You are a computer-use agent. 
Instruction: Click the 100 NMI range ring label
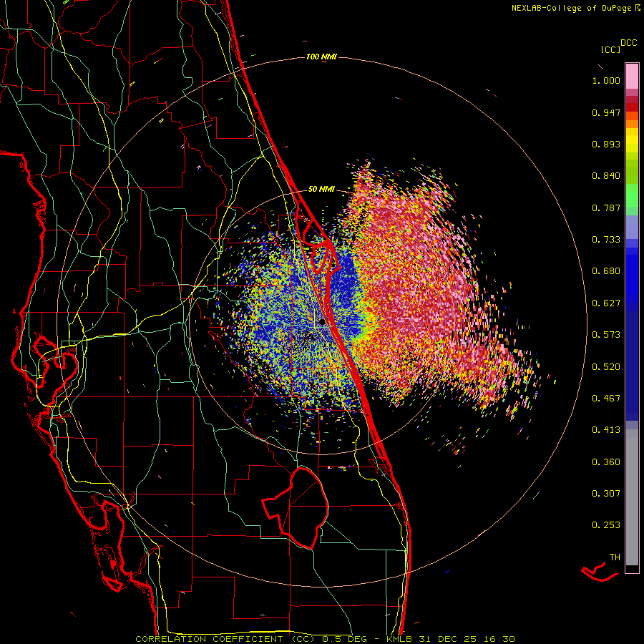tap(321, 57)
